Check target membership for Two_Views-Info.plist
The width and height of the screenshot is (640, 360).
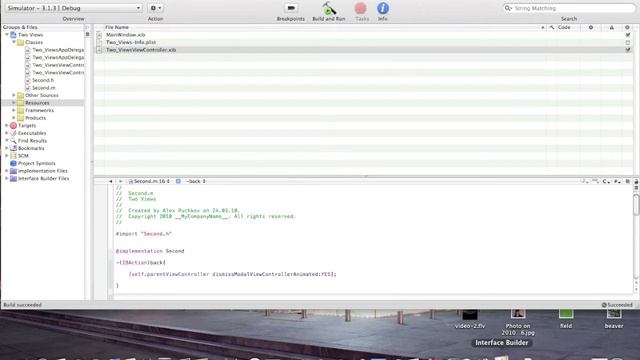(628, 42)
